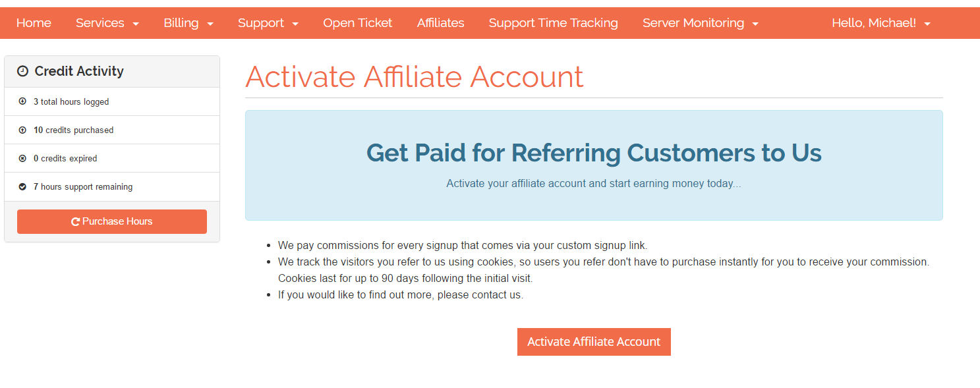The image size is (980, 388).
Task: Click the Credit Activity panel heading
Action: 112,71
